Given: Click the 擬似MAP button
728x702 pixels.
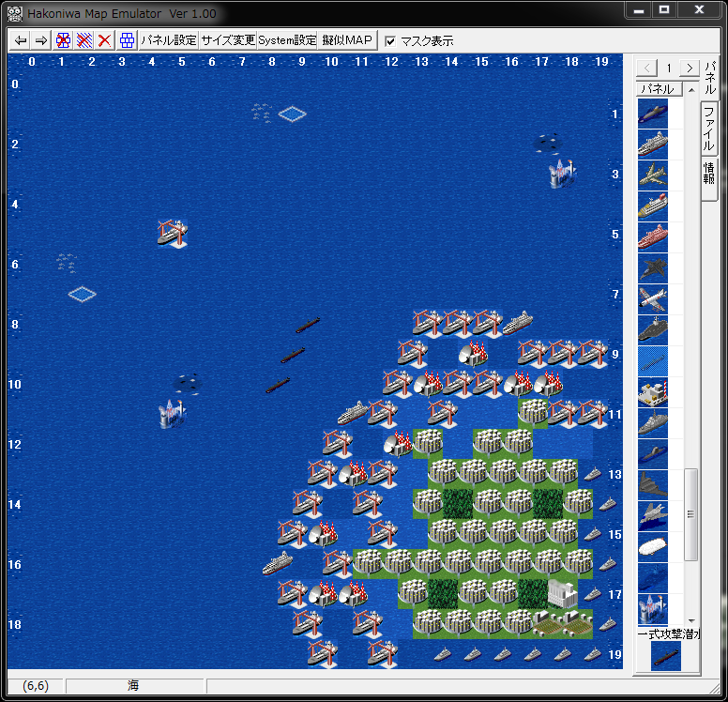Looking at the screenshot, I should coord(347,40).
